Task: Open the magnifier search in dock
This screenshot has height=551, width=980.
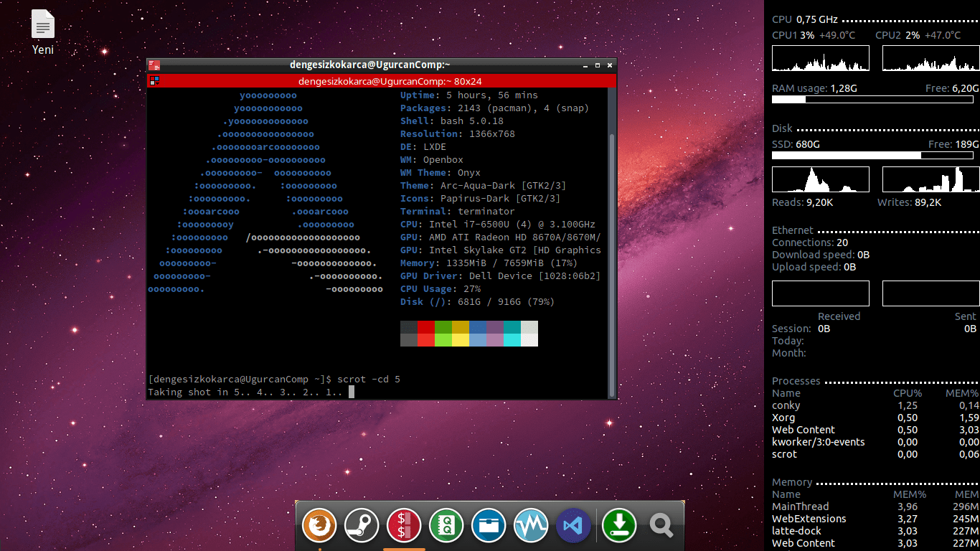Action: point(661,526)
